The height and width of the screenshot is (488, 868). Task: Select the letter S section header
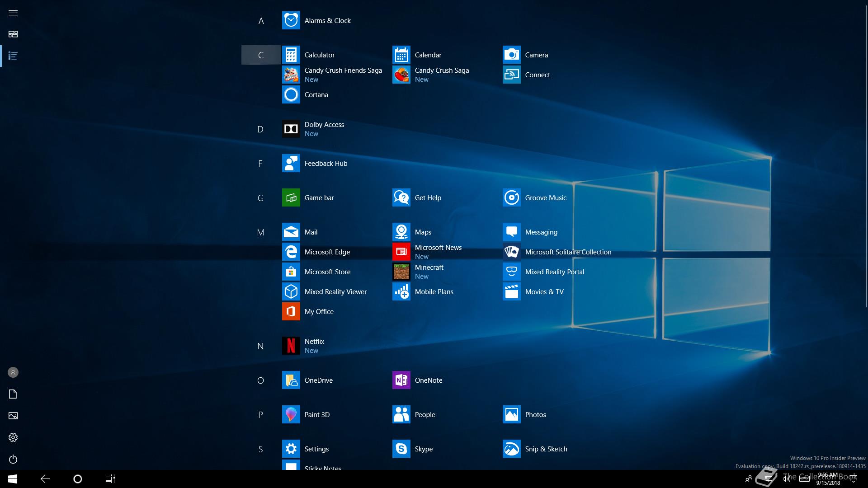(x=261, y=449)
